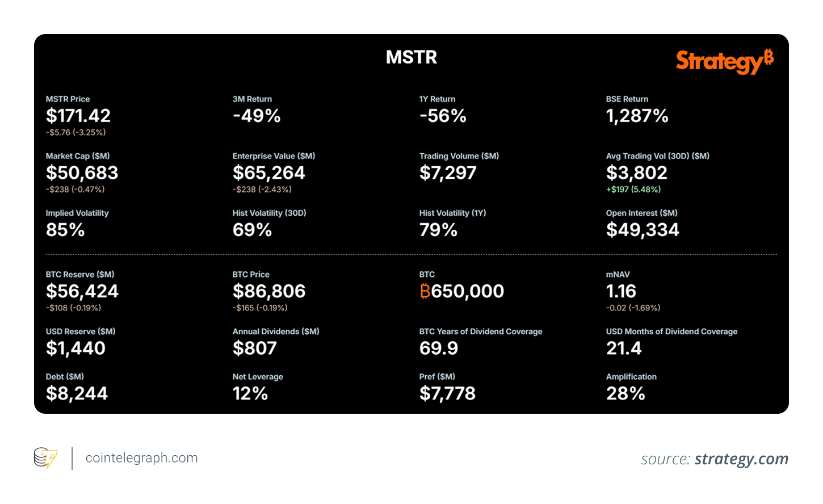Click the Cointelegraph coin logo icon
The width and height of the screenshot is (823, 504).
(45, 457)
